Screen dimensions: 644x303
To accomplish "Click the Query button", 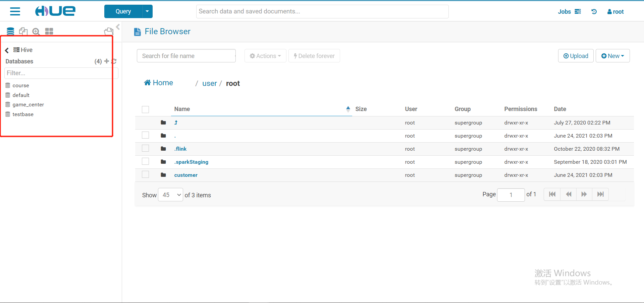I will pyautogui.click(x=123, y=11).
